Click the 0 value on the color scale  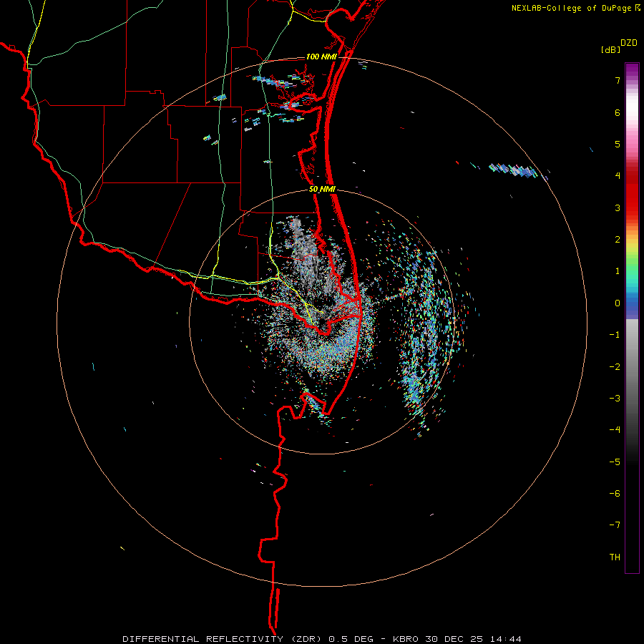(618, 303)
